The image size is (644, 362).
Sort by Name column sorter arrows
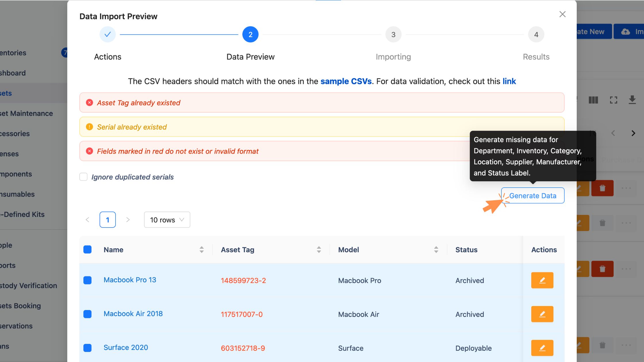202,250
